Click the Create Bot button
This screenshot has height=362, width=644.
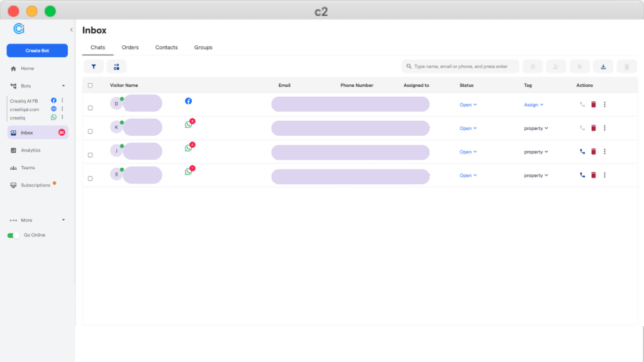(x=36, y=50)
